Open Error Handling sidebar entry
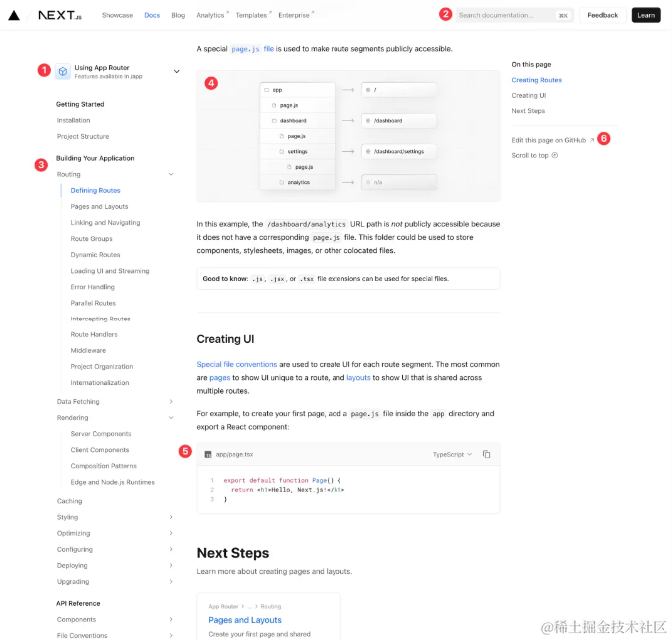Image resolution: width=672 pixels, height=640 pixels. 92,287
